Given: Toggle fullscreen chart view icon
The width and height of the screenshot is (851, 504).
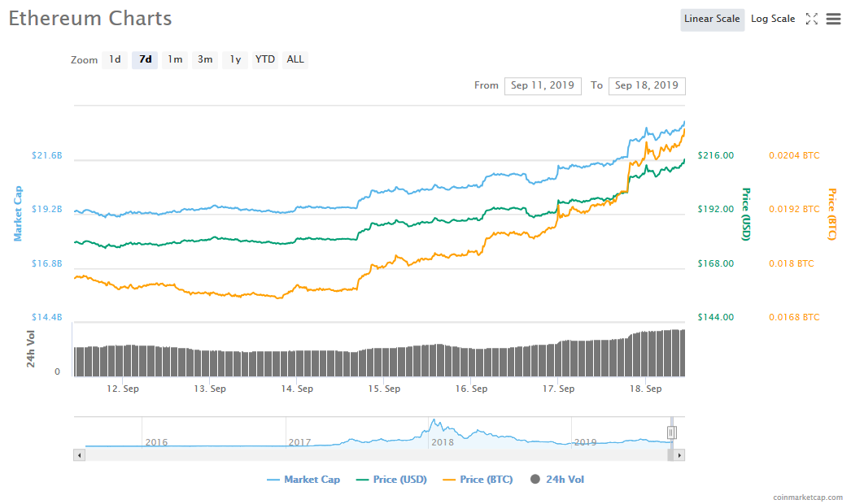Looking at the screenshot, I should (x=811, y=19).
